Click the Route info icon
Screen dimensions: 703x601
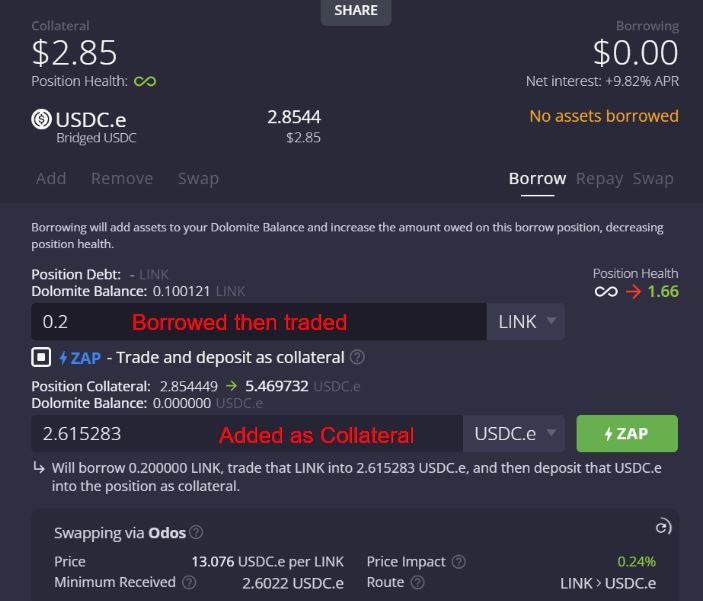pos(418,583)
